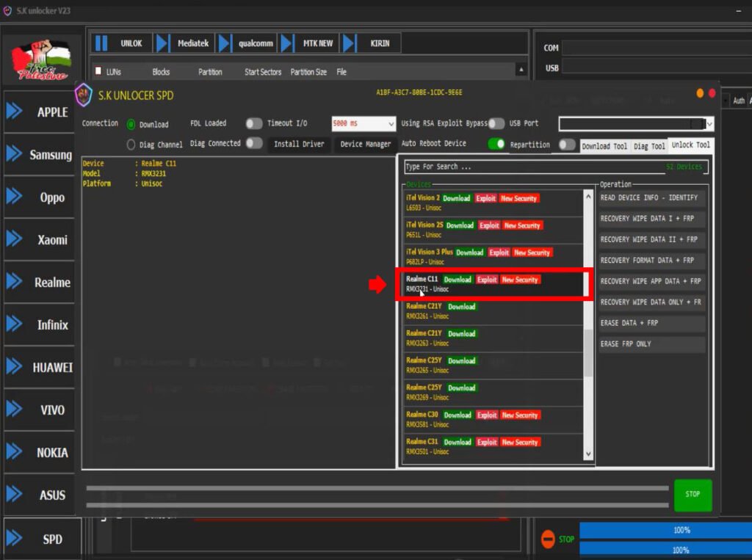Switch to the Download Tool tab
This screenshot has height=560, width=752.
[x=604, y=146]
